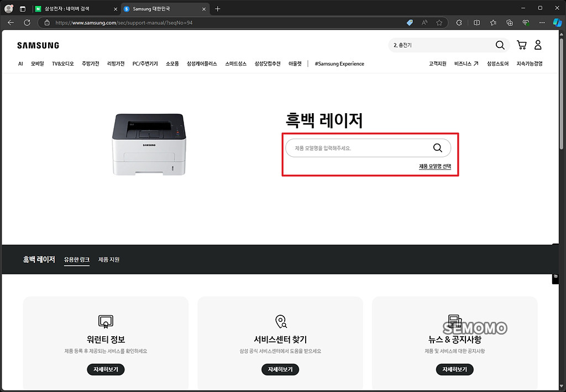Viewport: 566px width, 392px height.
Task: Click the 워런티 정보 heading
Action: [x=106, y=340]
